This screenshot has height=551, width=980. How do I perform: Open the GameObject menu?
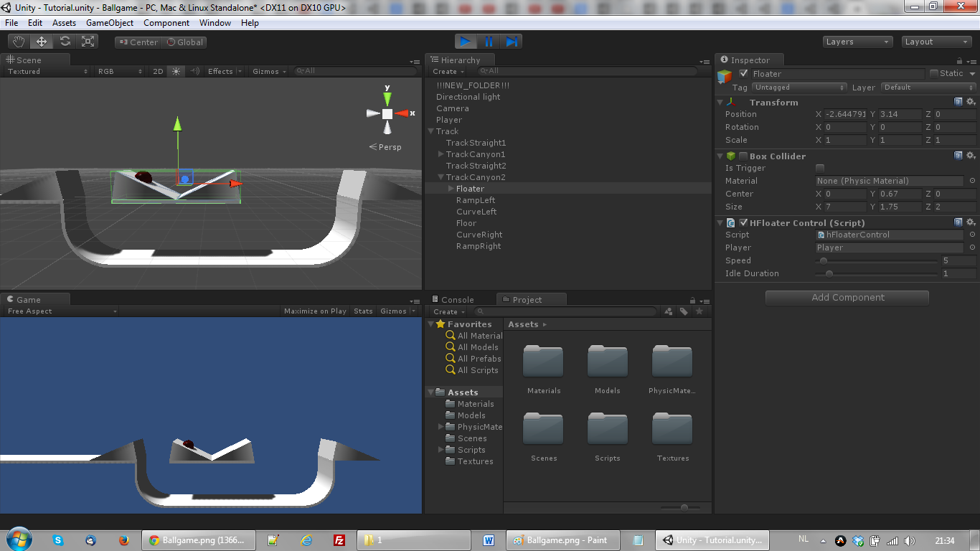pos(110,23)
